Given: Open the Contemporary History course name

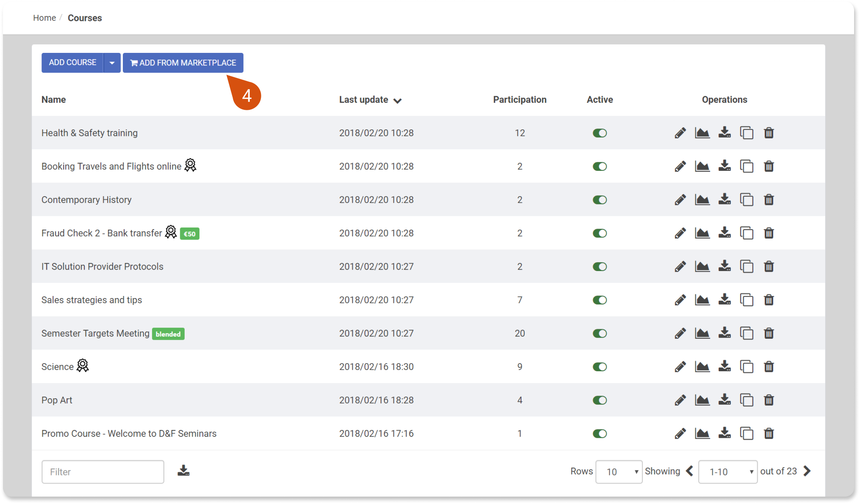Looking at the screenshot, I should [x=87, y=200].
